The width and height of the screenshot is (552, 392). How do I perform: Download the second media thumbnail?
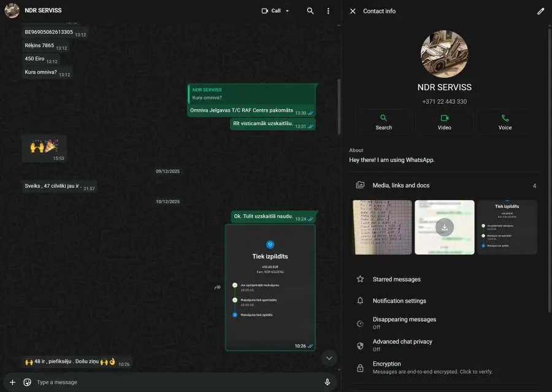pyautogui.click(x=445, y=227)
